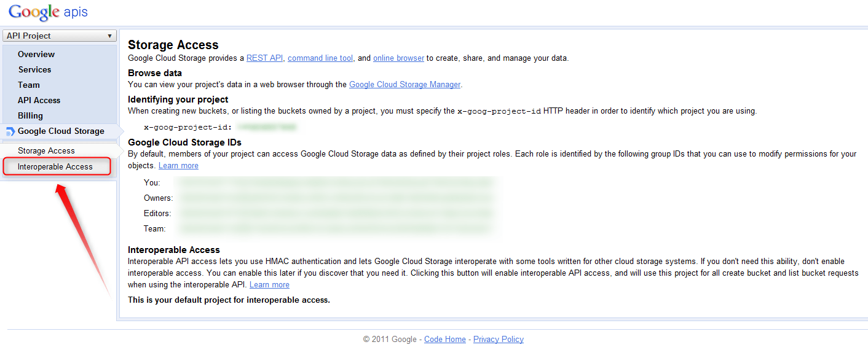The image size is (868, 350).
Task: Select API Access in sidebar
Action: tap(39, 100)
